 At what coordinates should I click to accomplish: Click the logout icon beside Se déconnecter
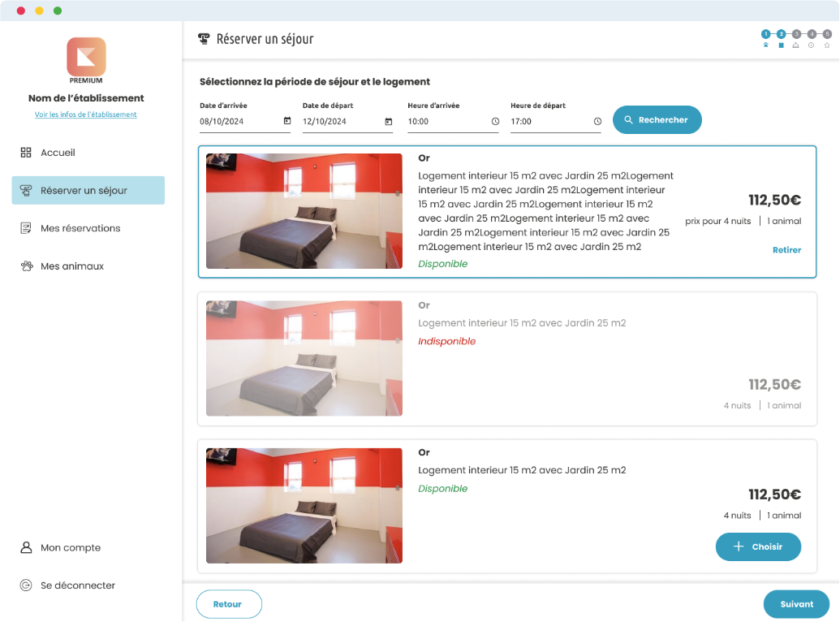[x=26, y=585]
